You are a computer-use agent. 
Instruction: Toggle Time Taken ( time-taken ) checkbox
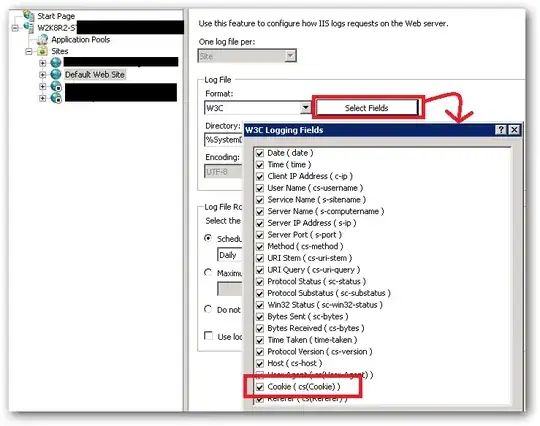pyautogui.click(x=260, y=341)
